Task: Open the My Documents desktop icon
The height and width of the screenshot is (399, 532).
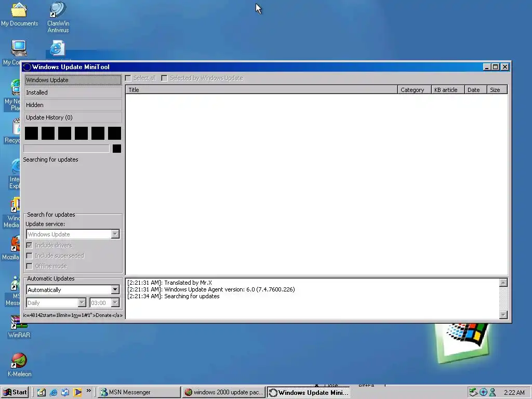Action: (19, 15)
